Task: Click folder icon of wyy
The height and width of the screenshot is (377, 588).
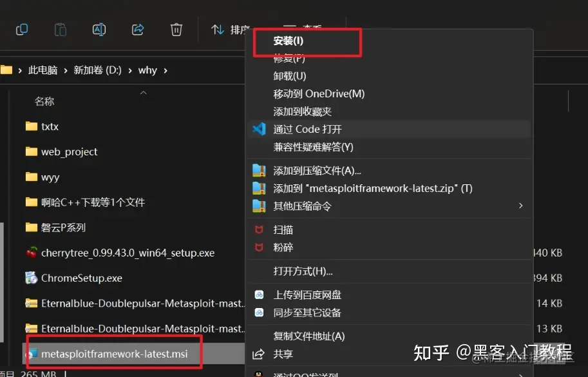Action: (32, 177)
